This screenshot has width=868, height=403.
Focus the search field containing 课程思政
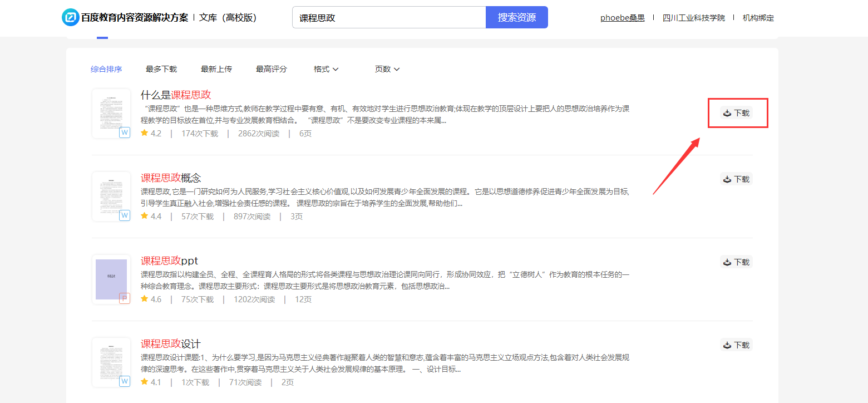coord(389,17)
